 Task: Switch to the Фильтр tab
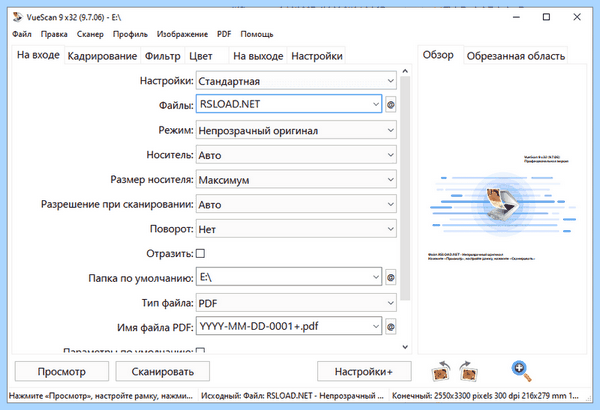163,56
